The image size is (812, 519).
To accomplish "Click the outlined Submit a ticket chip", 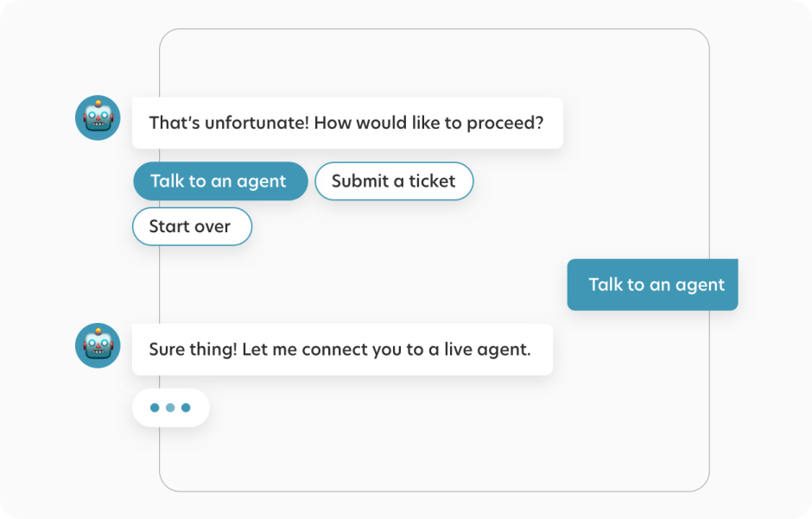I will point(394,181).
